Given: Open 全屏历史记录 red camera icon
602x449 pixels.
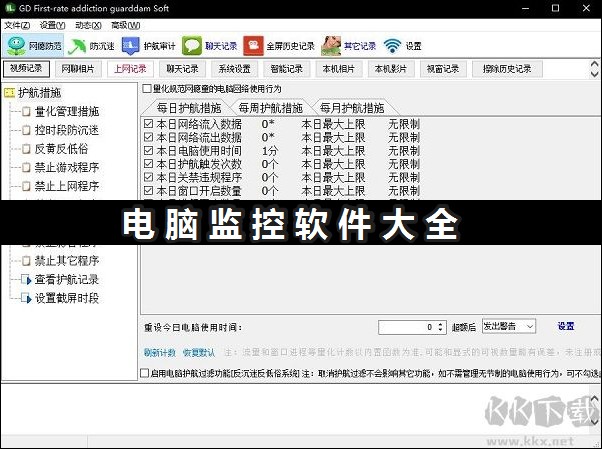Looking at the screenshot, I should (x=253, y=46).
